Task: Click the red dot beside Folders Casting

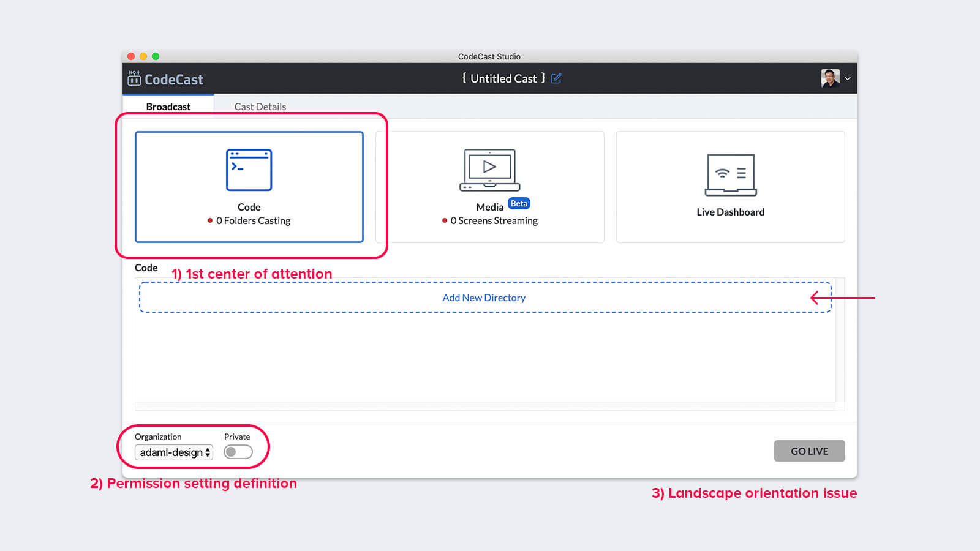Action: click(x=210, y=220)
